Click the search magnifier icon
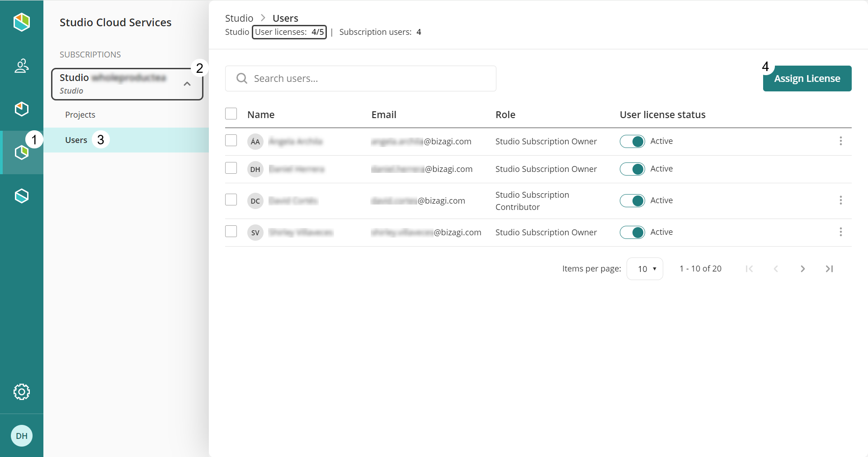This screenshot has width=868, height=457. [x=242, y=79]
